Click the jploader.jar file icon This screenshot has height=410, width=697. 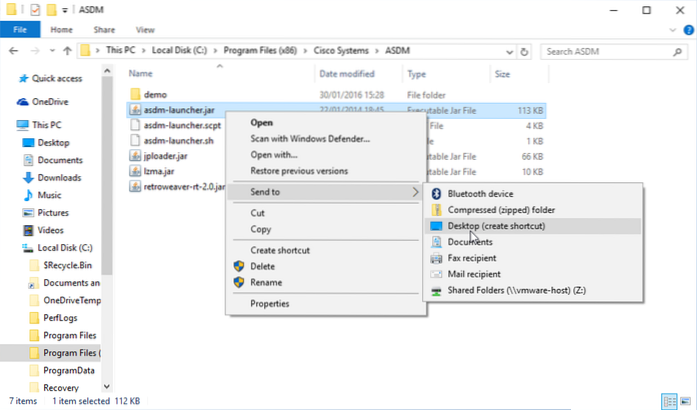click(x=136, y=155)
